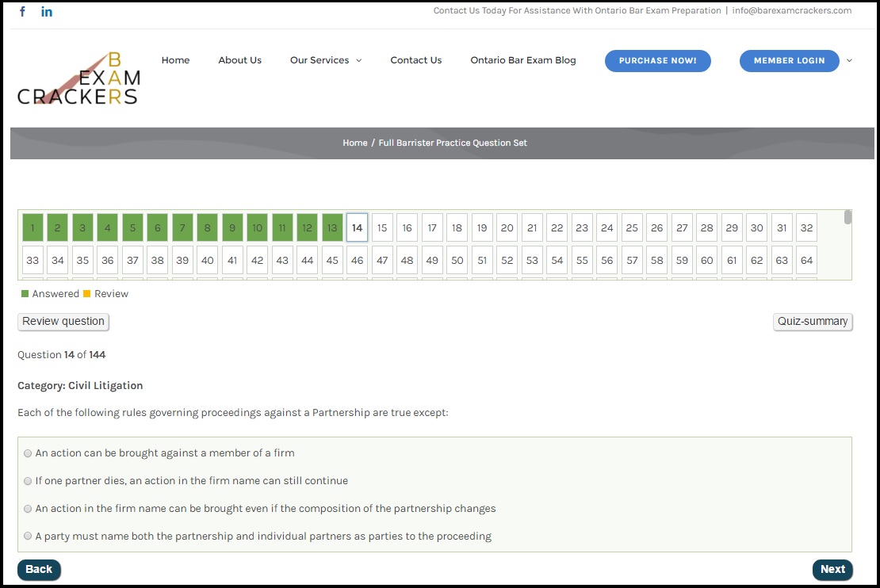This screenshot has width=880, height=588.
Task: Pick the 'A party must name both' answer
Action: pos(29,536)
